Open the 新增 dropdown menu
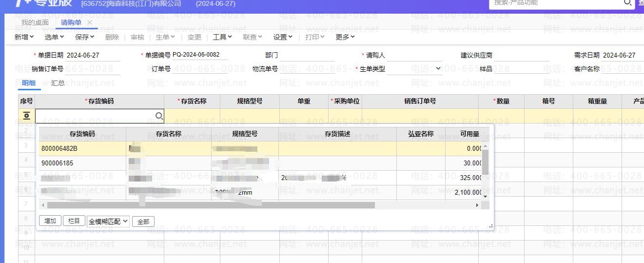 [x=24, y=37]
